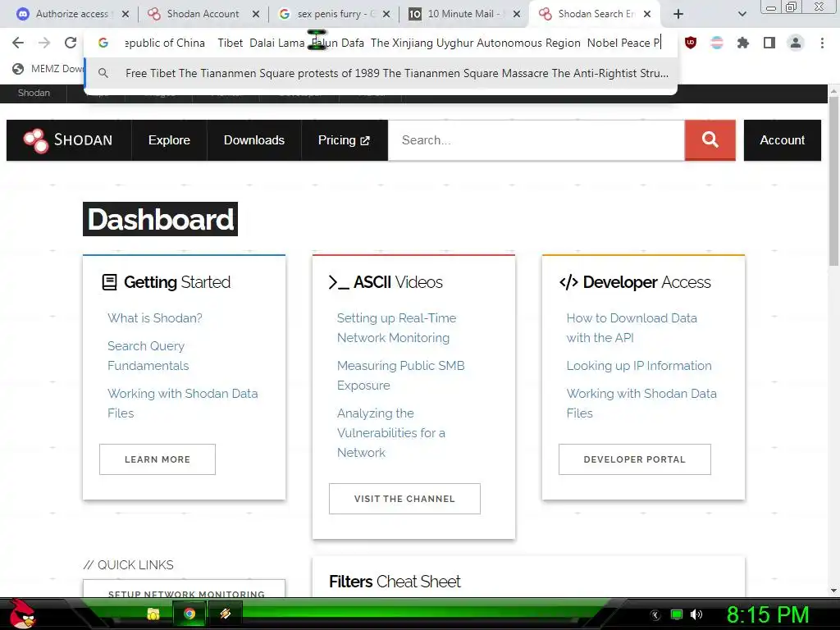Open the Account button
The height and width of the screenshot is (630, 840).
[x=782, y=140]
